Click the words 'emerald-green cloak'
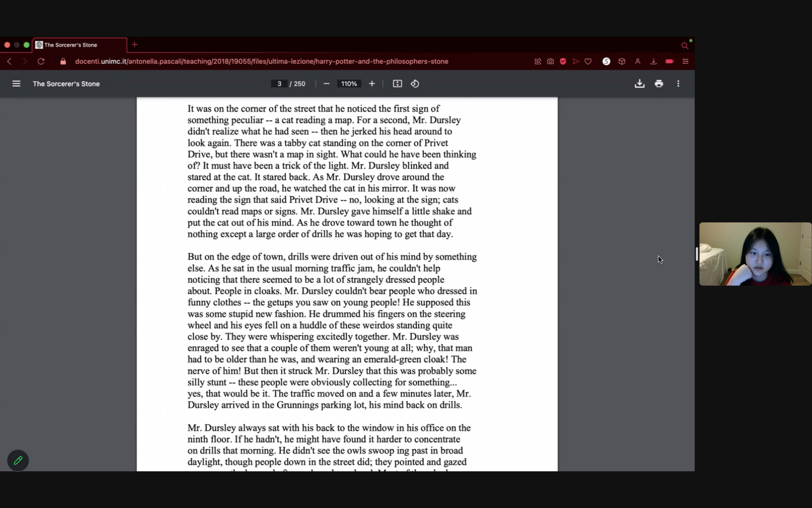Viewport: 812px width, 508px height. (x=405, y=359)
